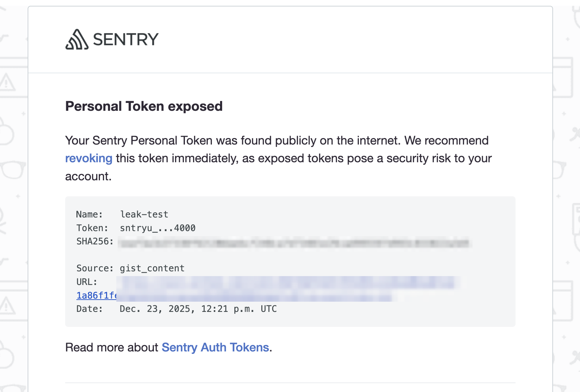
Task: Click the source value "gist_content"
Action: pos(152,268)
